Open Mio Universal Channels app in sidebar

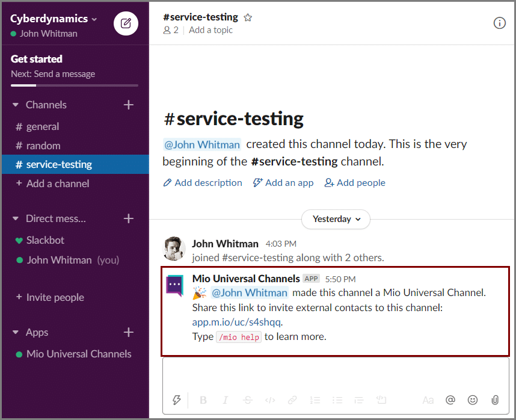(75, 354)
